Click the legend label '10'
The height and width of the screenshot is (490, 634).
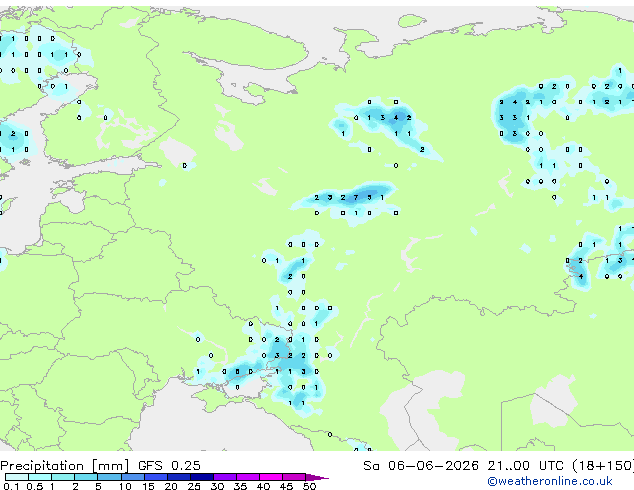[125, 486]
